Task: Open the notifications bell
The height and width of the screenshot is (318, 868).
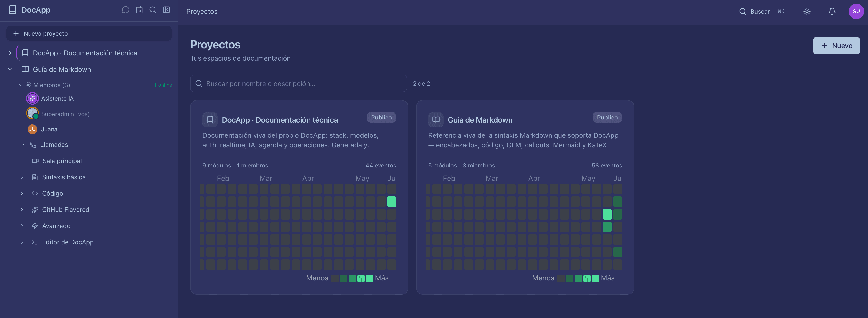Action: tap(832, 11)
